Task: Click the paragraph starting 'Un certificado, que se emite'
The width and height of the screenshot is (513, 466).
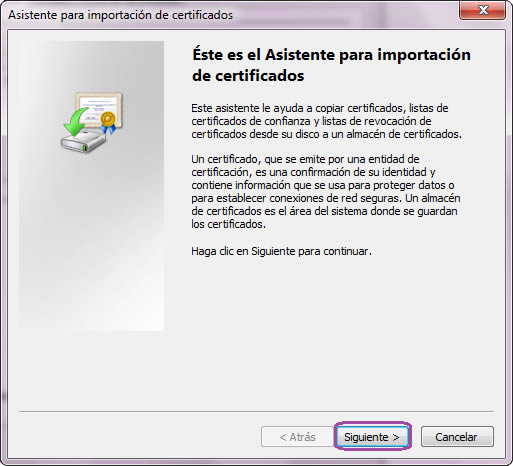Action: 326,191
